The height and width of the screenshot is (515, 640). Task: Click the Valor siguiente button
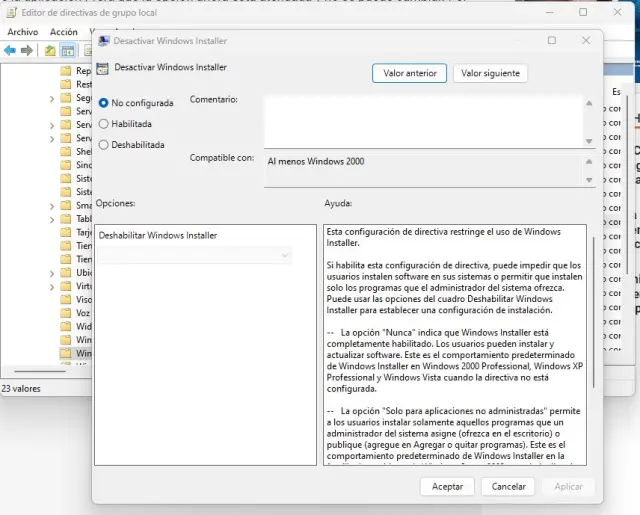pyautogui.click(x=489, y=73)
